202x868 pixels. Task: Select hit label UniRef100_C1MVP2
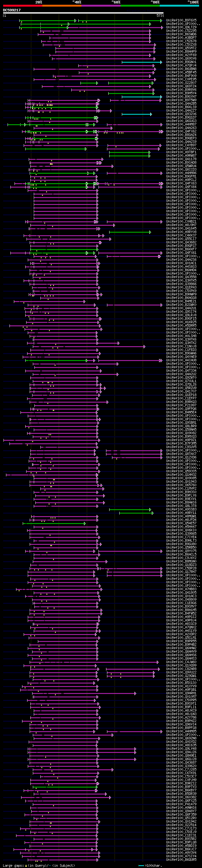[x=181, y=489]
